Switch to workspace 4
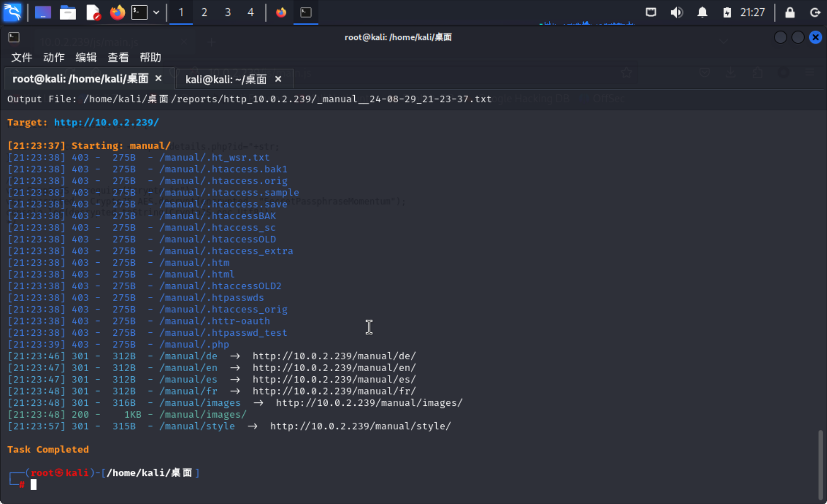This screenshot has width=827, height=504. 251,12
